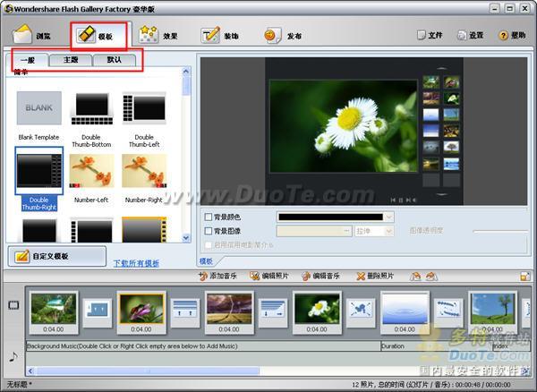The width and height of the screenshot is (537, 392).
Task: Click the rotate right icon in timeline toolbar
Action: 431,277
